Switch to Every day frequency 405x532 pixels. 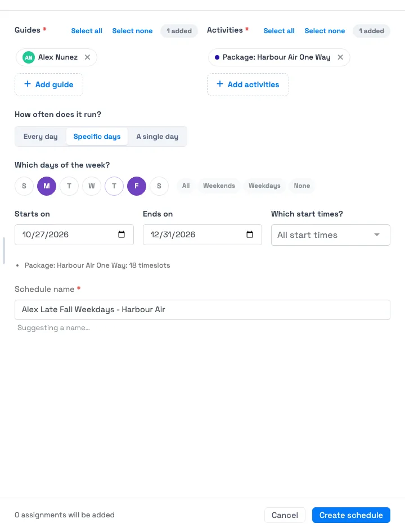(x=40, y=137)
